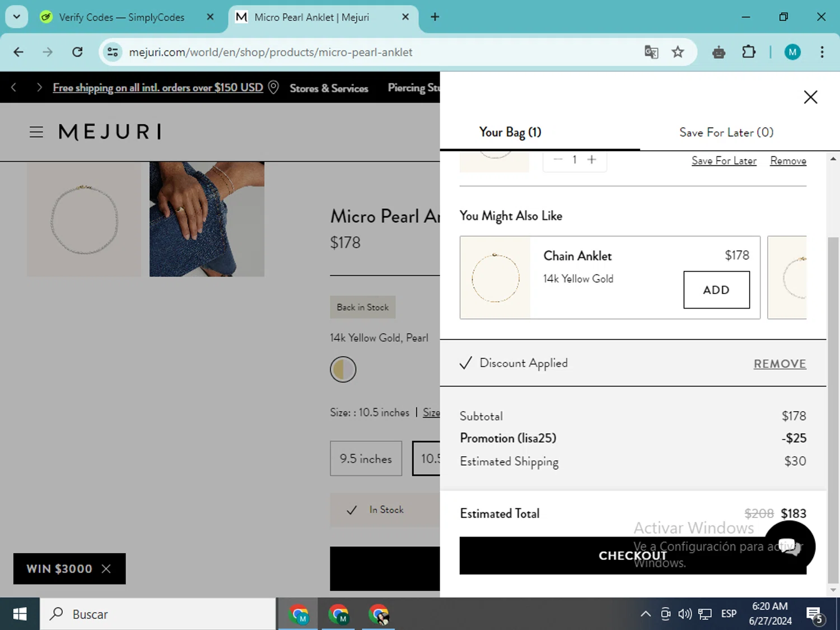Close the shopping bag panel

(810, 97)
